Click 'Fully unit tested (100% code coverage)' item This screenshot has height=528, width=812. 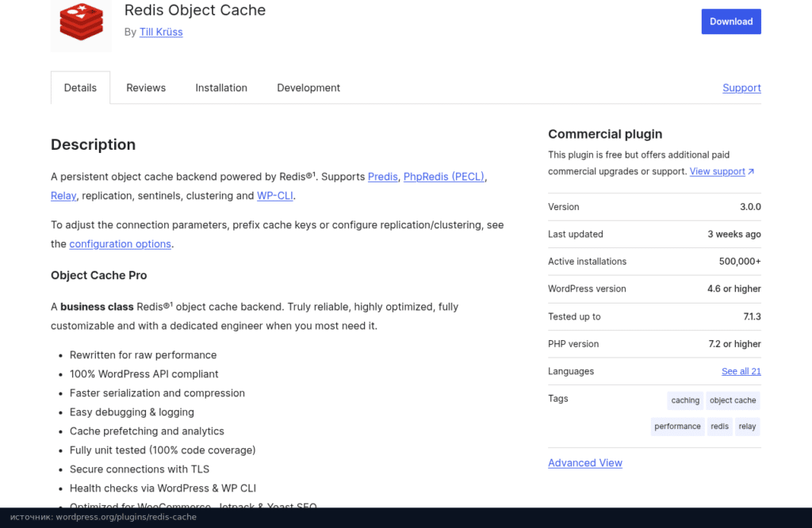(163, 450)
